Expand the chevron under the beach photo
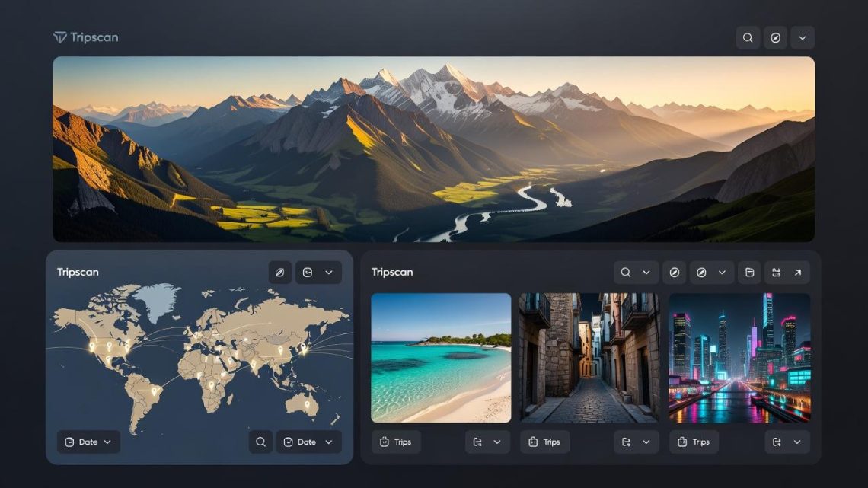The height and width of the screenshot is (488, 868). [497, 442]
